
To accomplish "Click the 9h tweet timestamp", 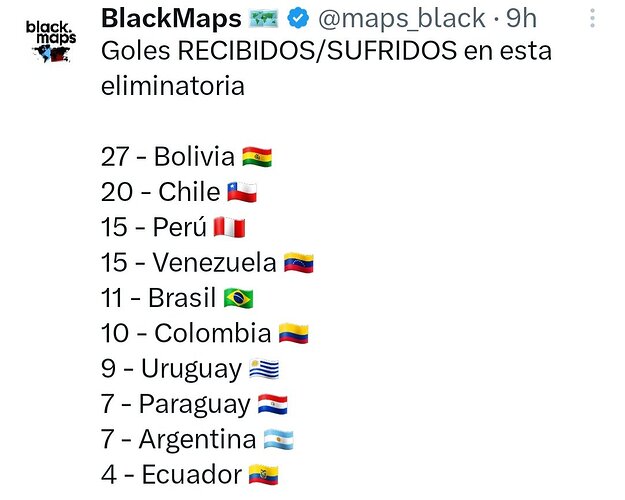I will 521,18.
